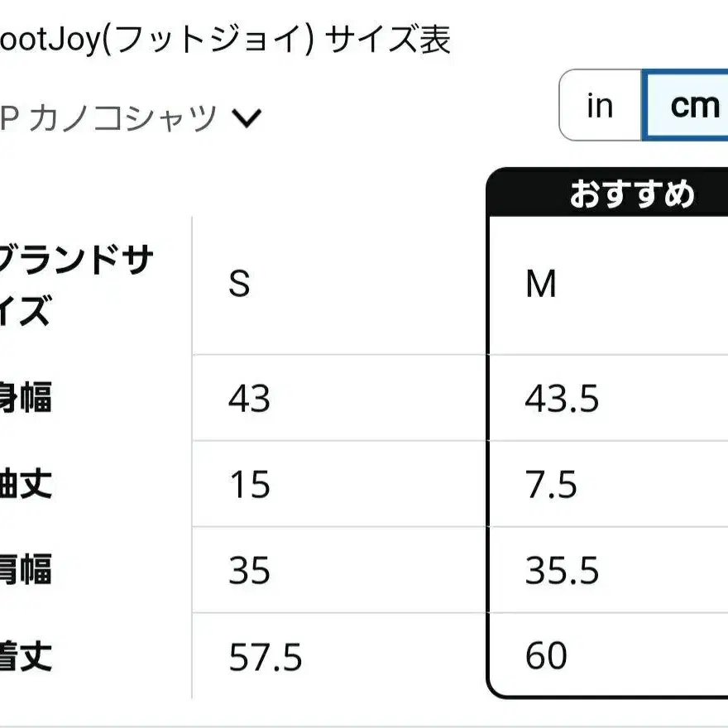
Task: Select the cm unit button
Action: click(687, 105)
